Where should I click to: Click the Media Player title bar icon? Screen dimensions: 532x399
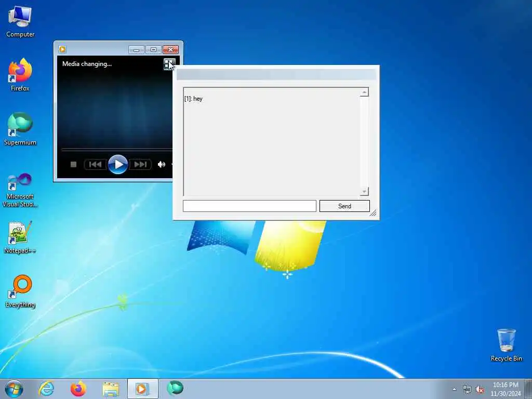click(62, 49)
